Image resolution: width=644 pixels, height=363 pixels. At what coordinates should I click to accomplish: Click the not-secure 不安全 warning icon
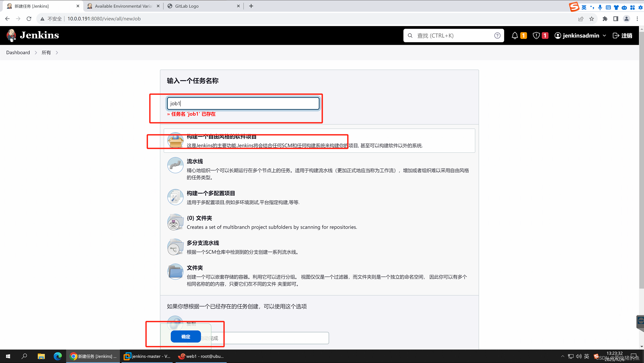(42, 19)
